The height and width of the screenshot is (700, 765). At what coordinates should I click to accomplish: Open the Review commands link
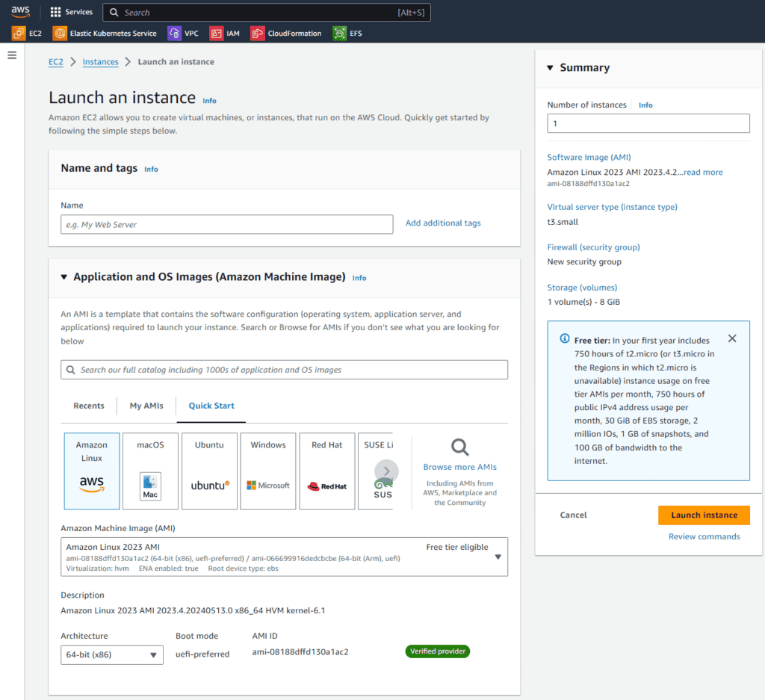[703, 536]
